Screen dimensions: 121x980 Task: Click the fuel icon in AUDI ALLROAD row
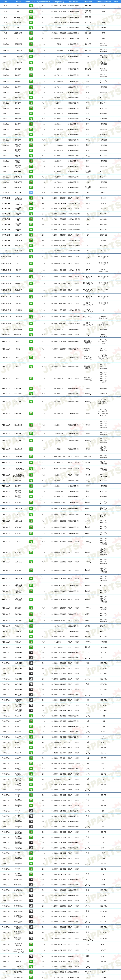click(31, 33)
